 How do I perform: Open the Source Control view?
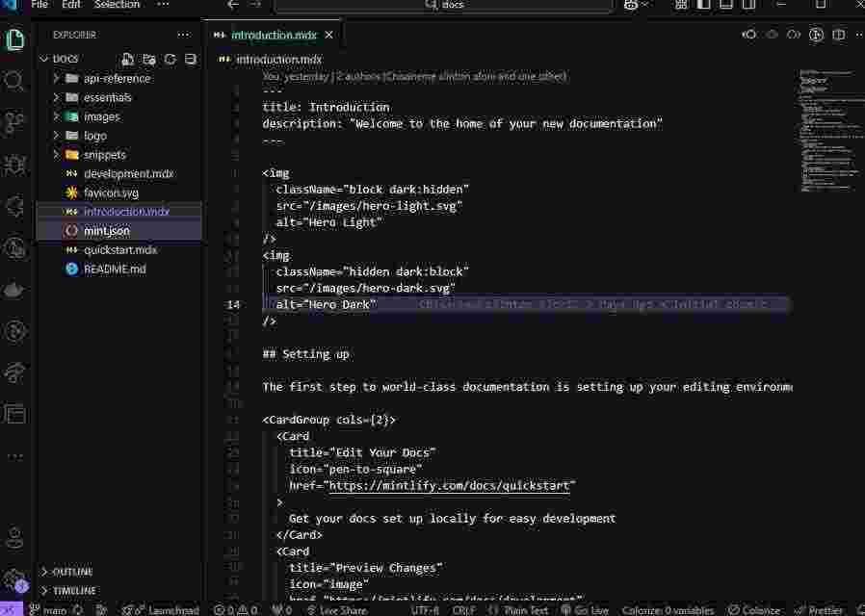pos(14,122)
